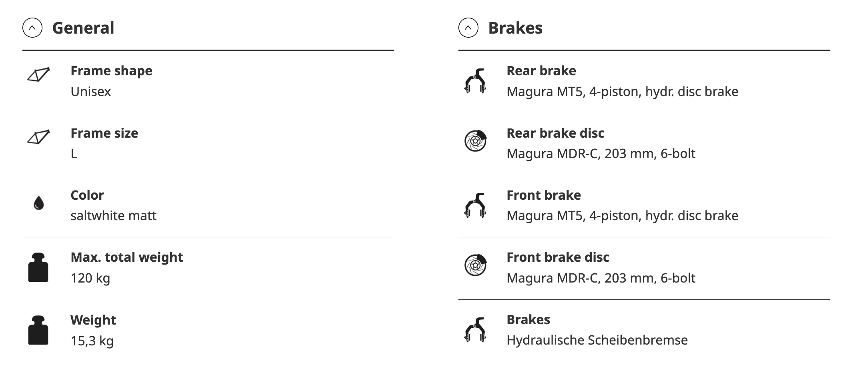868x389 pixels.
Task: Click the Rear brake disc icon
Action: (x=475, y=141)
